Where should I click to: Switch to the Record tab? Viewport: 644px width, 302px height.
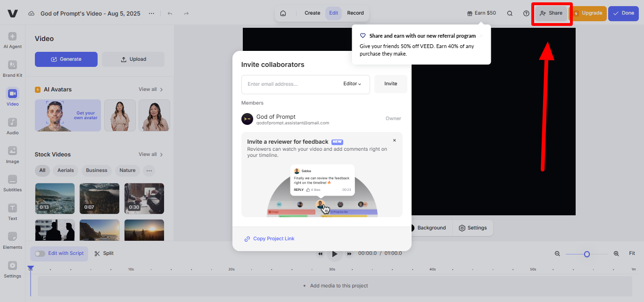(x=355, y=13)
